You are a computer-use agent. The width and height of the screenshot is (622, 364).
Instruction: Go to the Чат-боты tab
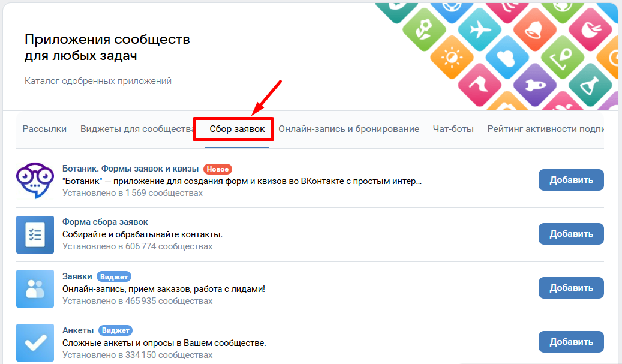(453, 129)
